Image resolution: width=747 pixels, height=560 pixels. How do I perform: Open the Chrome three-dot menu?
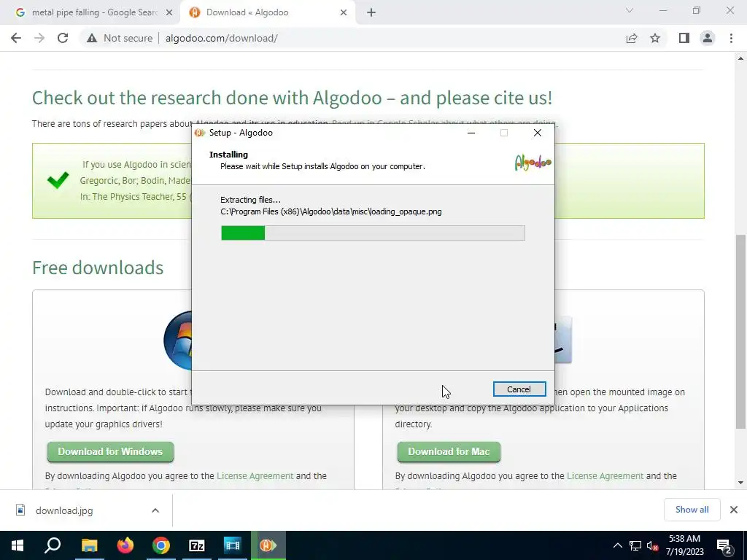pyautogui.click(x=731, y=38)
